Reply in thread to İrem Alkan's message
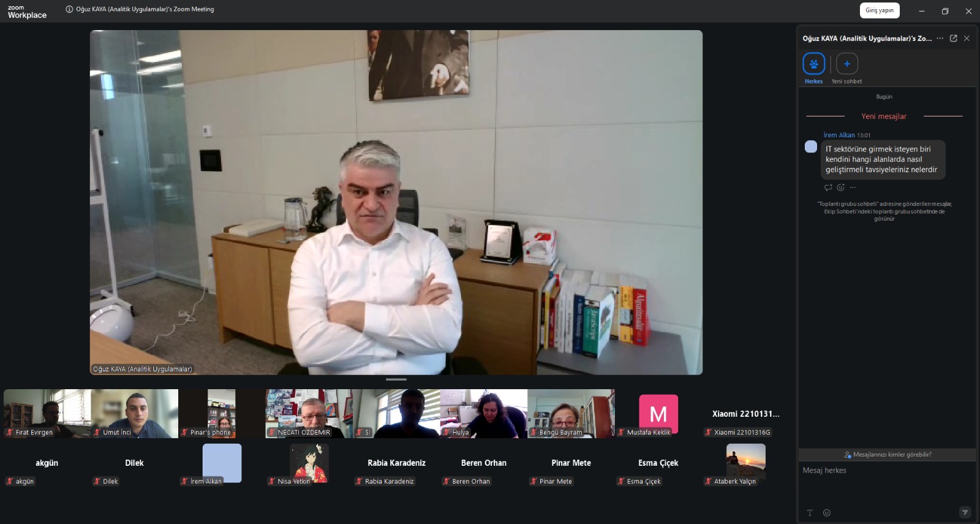This screenshot has width=980, height=524. pos(828,188)
